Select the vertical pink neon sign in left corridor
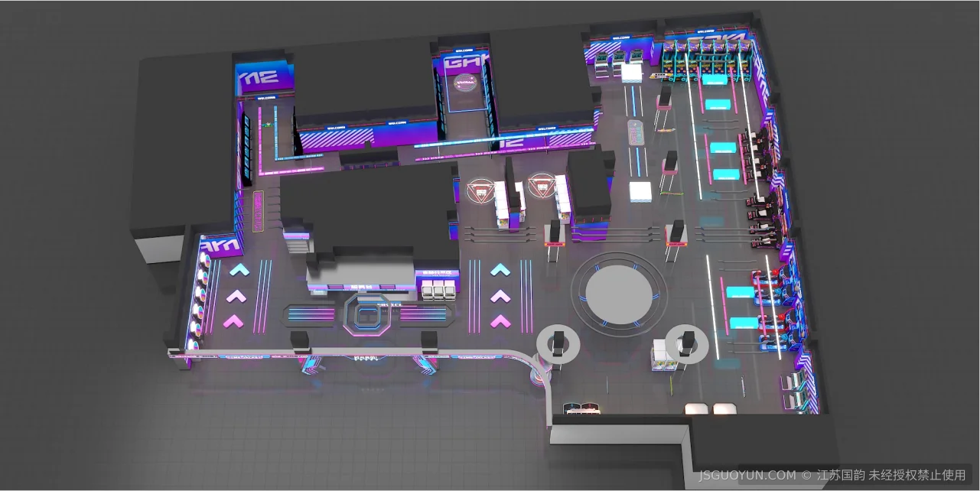 pyautogui.click(x=258, y=210)
